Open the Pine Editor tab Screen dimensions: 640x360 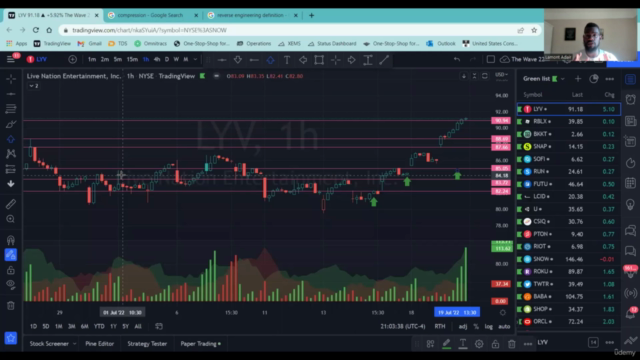click(100, 344)
